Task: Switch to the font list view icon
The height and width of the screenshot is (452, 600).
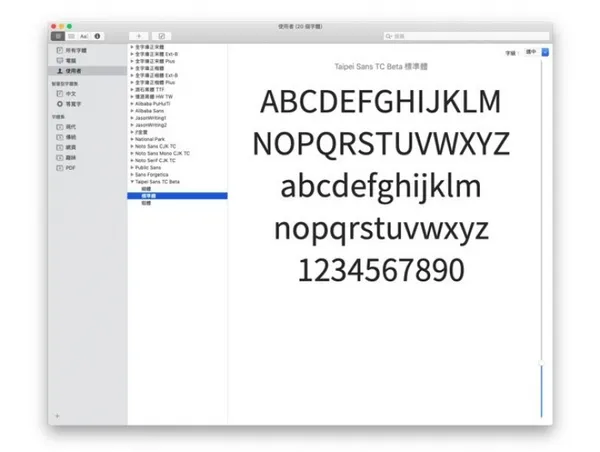Action: click(x=71, y=36)
